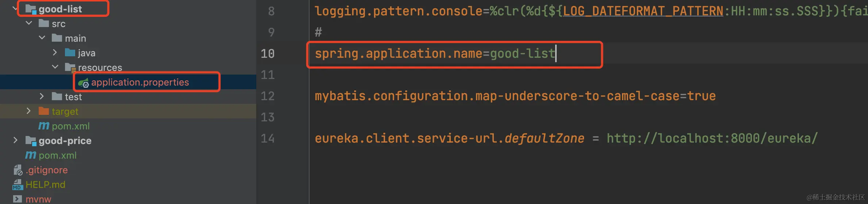Screen dimensions: 868x204
Task: Collapse the src folder chevron
Action: 29,23
